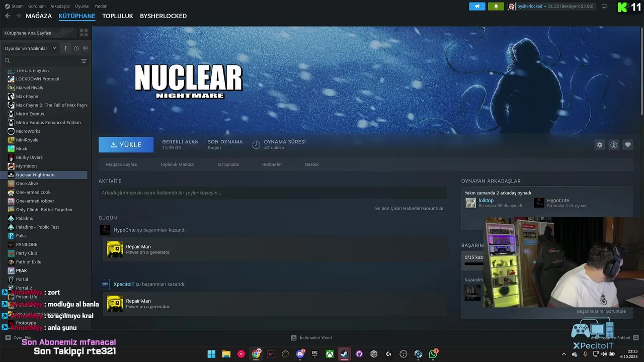The height and width of the screenshot is (362, 644).
Task: Click the activity comment input field
Action: click(x=273, y=193)
